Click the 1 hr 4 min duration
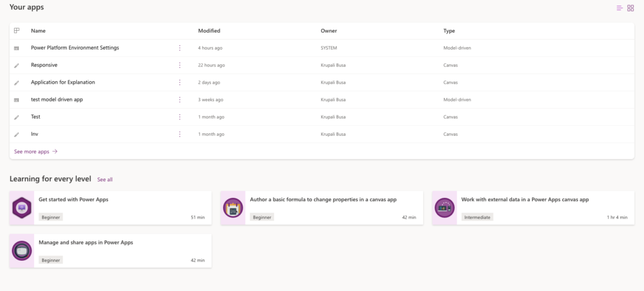The height and width of the screenshot is (291, 644). click(618, 217)
